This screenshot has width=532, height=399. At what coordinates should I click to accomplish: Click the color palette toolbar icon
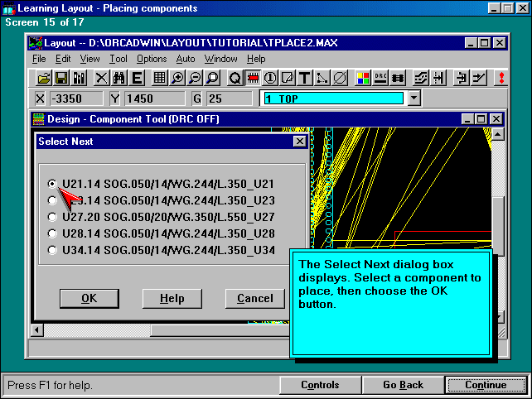click(x=363, y=78)
